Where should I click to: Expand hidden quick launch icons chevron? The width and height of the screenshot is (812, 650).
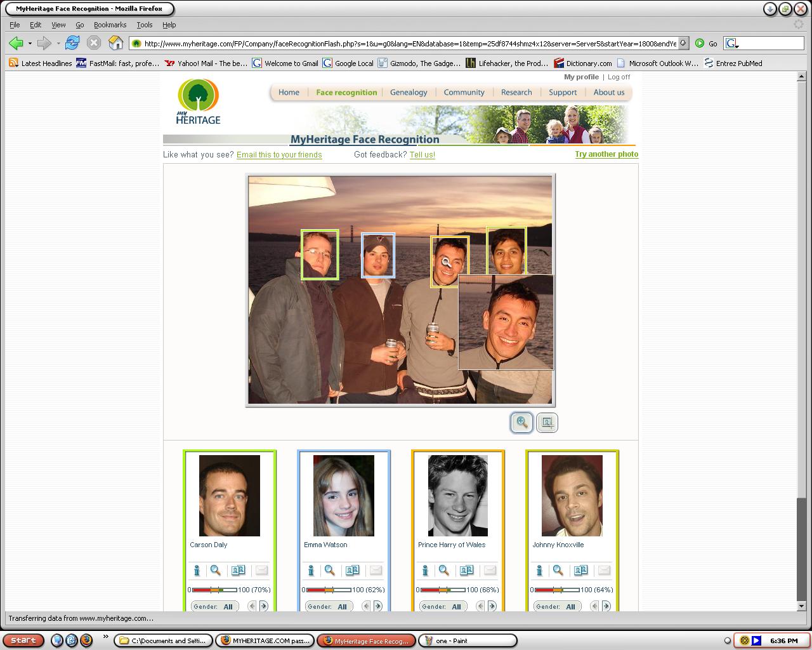click(x=105, y=637)
